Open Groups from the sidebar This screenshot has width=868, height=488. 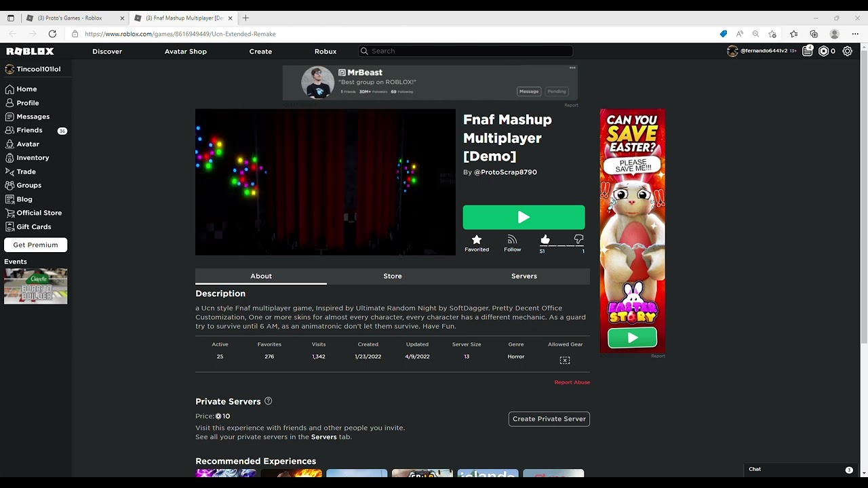coord(28,185)
